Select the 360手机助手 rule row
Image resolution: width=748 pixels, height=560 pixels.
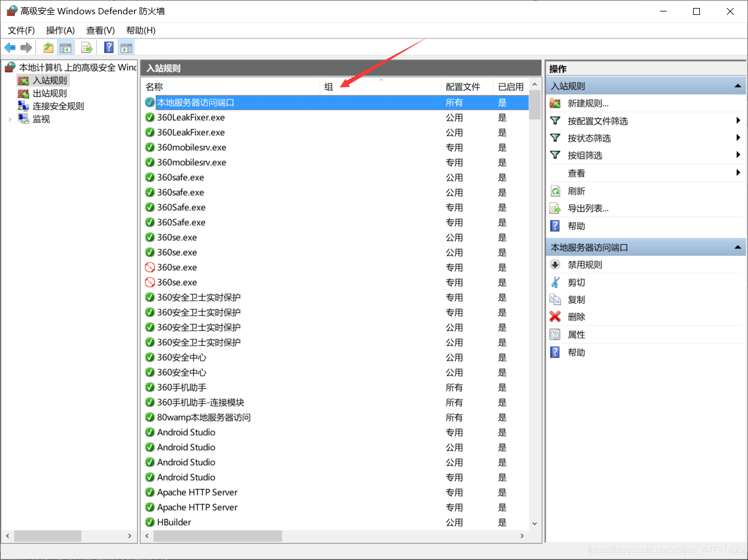pyautogui.click(x=335, y=387)
